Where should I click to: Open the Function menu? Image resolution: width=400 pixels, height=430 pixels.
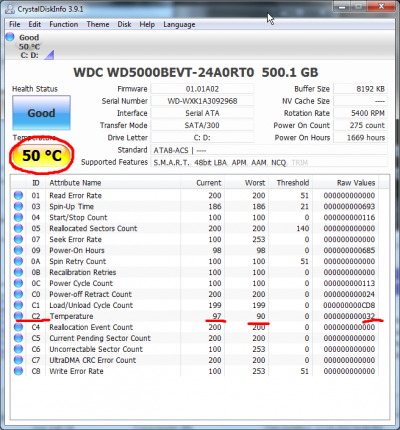64,24
